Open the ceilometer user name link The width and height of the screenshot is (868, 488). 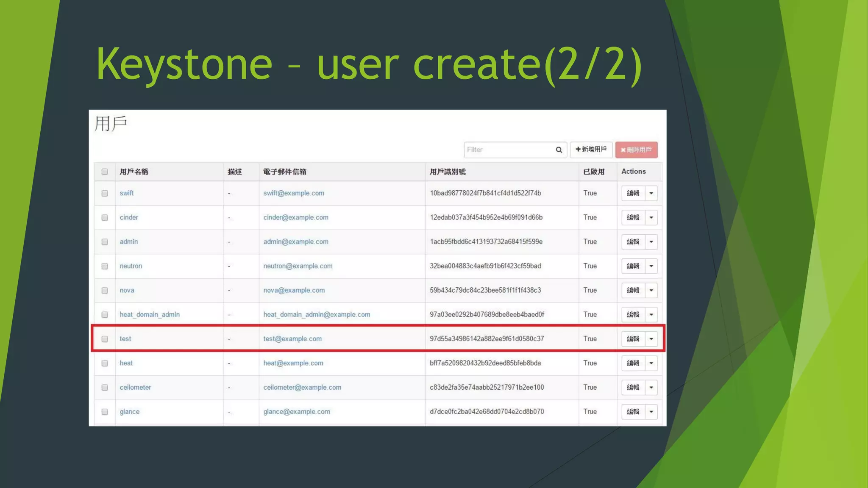coord(135,387)
